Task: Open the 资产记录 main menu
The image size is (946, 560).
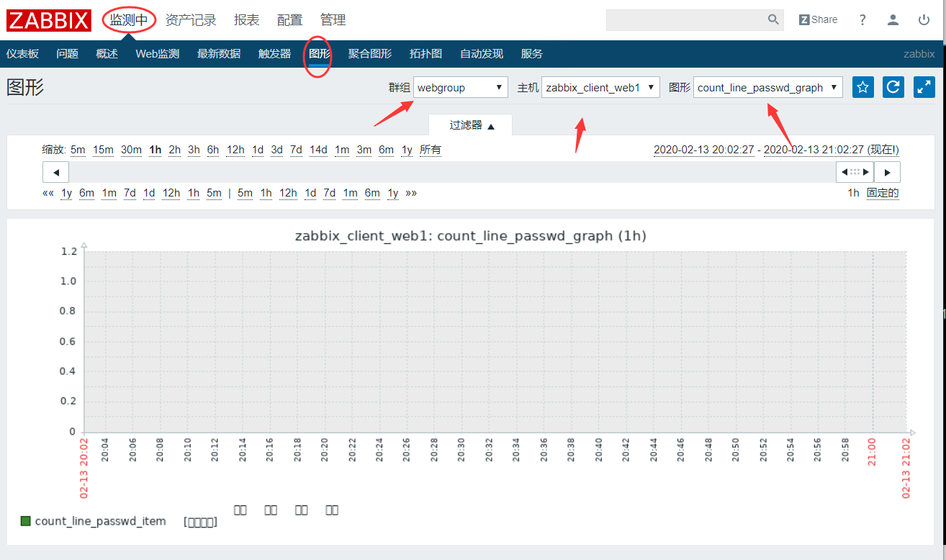Action: pos(191,20)
